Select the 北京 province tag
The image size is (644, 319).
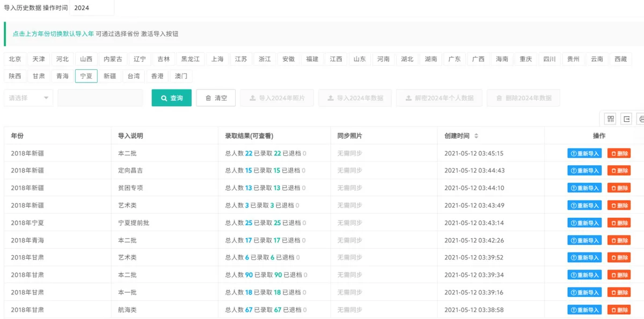coord(15,59)
